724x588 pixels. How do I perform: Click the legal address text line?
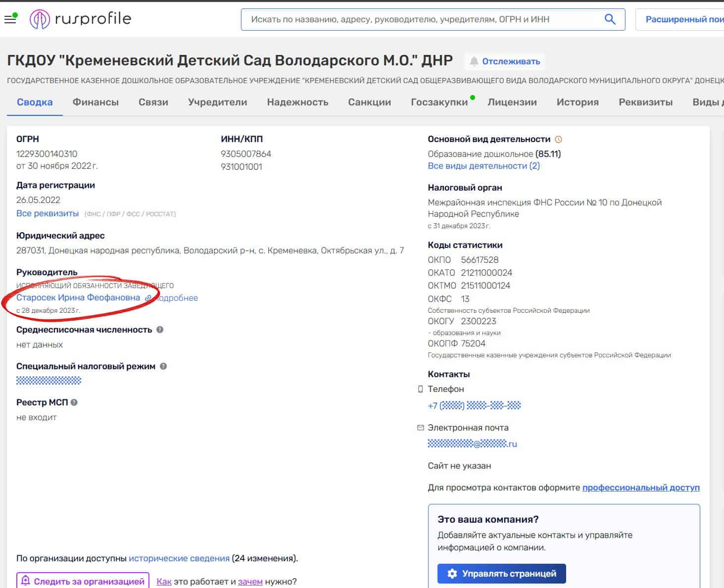coord(210,250)
